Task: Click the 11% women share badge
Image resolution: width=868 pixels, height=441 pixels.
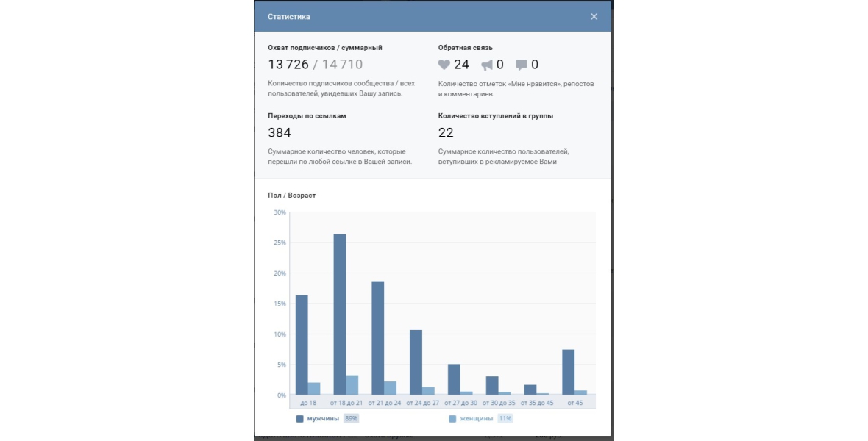Action: click(x=505, y=419)
